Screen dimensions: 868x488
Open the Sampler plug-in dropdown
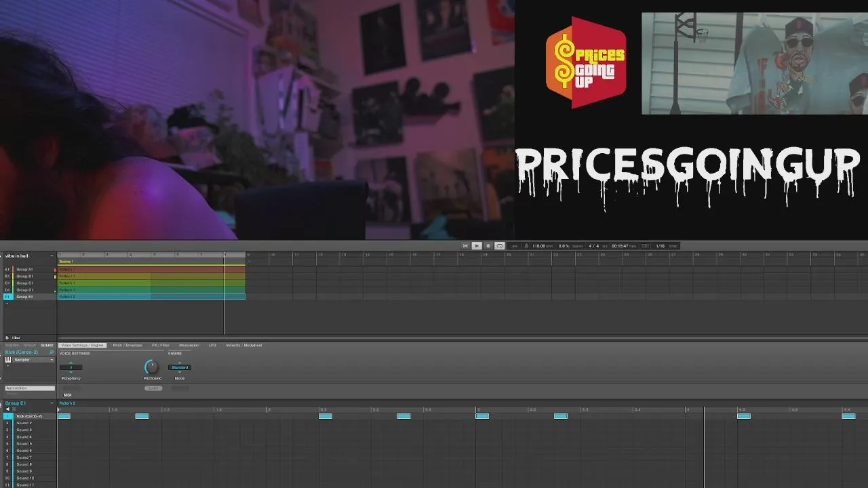52,360
